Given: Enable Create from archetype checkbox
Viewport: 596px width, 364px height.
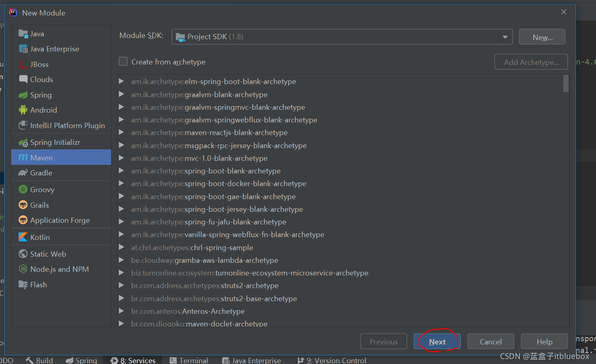Looking at the screenshot, I should coord(123,62).
